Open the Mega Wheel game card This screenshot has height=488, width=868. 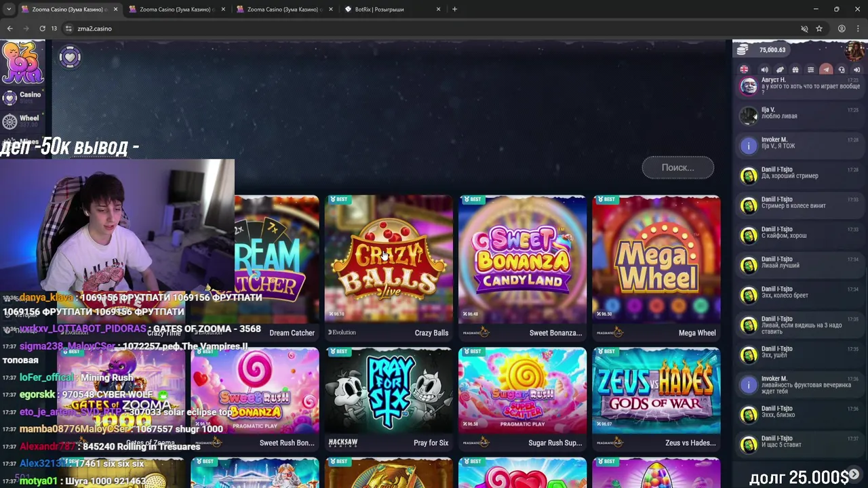(x=656, y=267)
